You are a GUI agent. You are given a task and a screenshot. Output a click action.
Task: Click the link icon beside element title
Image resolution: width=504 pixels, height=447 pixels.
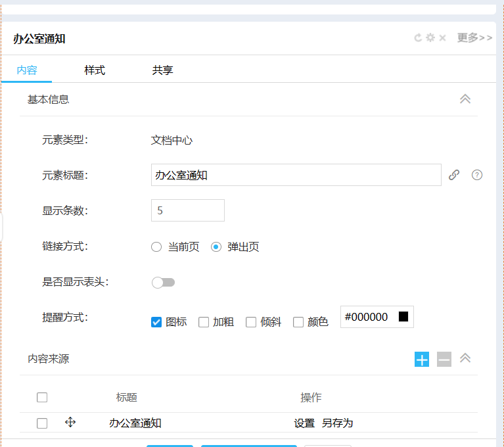(x=454, y=175)
